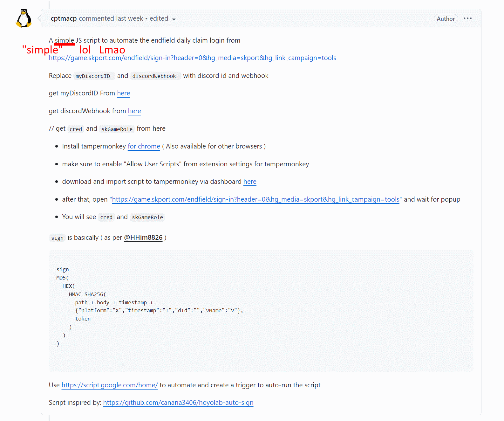
Task: Open the skport sign-in URL in first paragraph
Action: [x=193, y=58]
